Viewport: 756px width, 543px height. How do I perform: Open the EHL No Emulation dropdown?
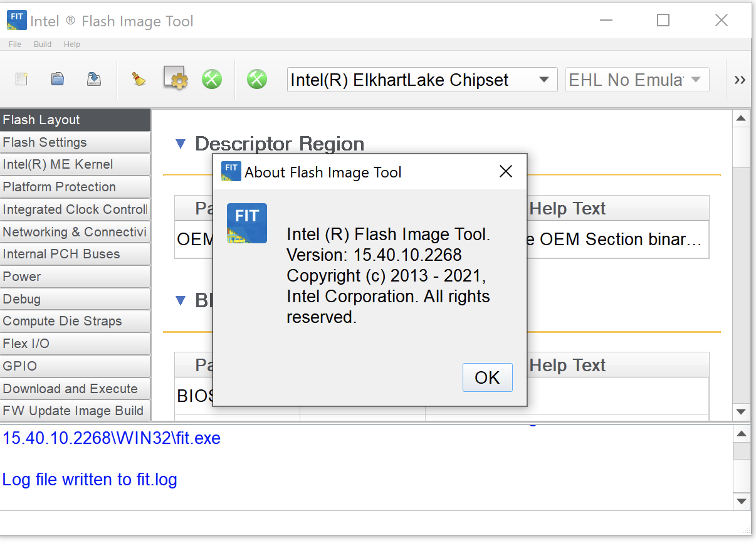(696, 79)
